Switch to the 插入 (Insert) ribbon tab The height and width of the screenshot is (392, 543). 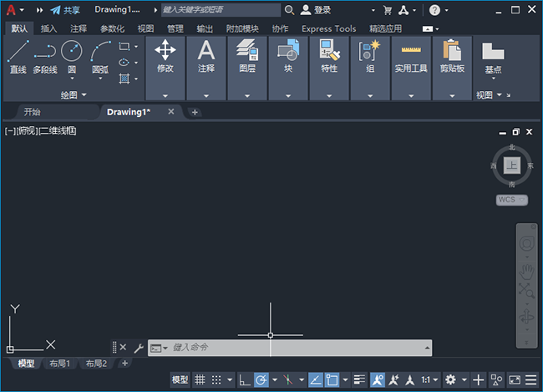(49, 28)
